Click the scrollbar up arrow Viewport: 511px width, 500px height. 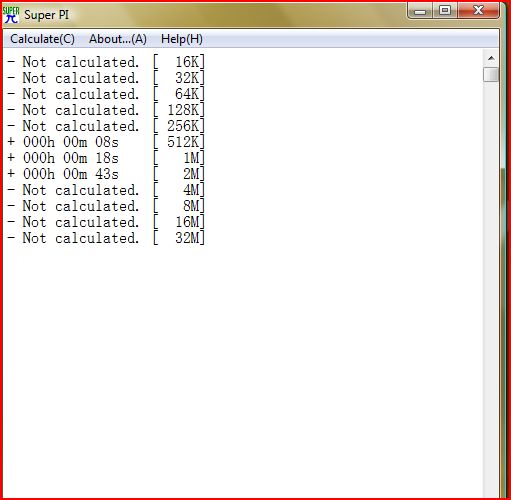tap(491, 58)
